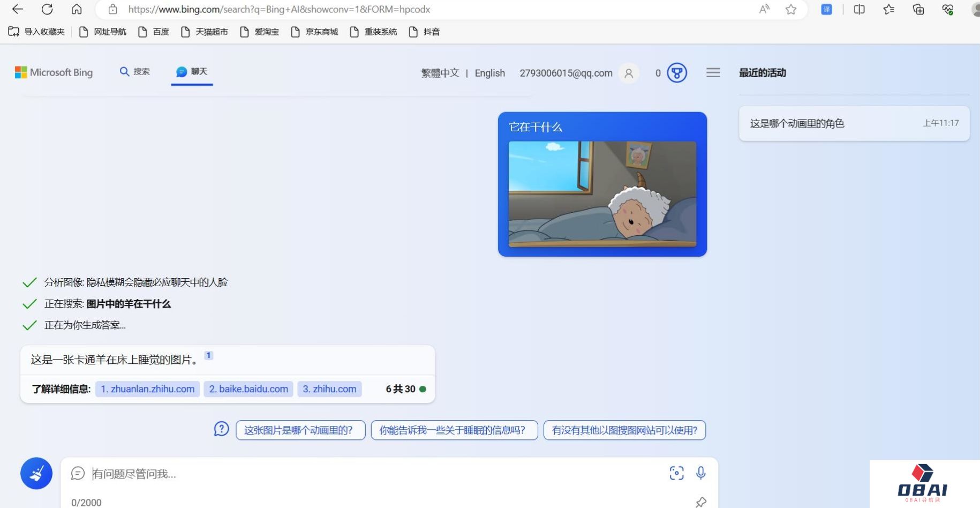Open the visual search image icon
The width and height of the screenshot is (980, 508).
(676, 473)
